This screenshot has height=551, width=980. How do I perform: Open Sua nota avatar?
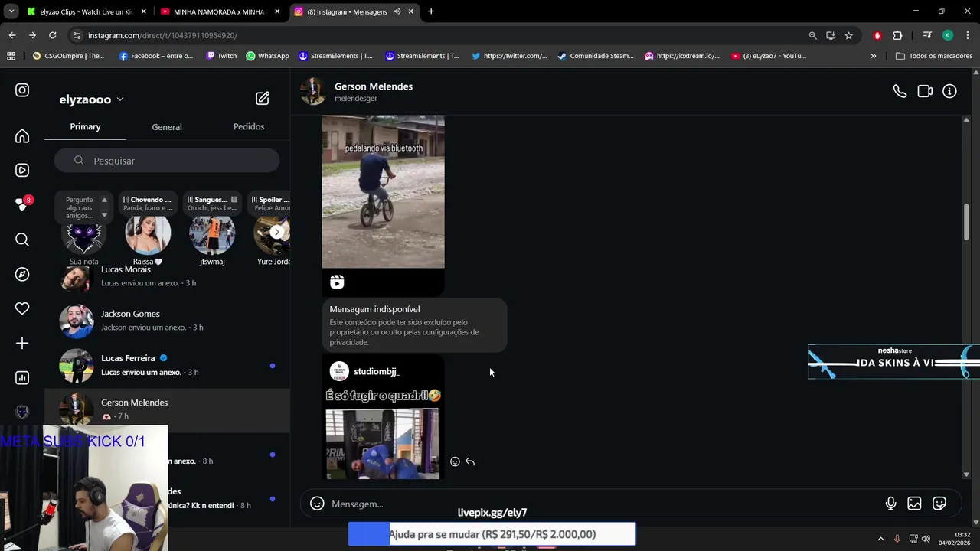(x=83, y=236)
